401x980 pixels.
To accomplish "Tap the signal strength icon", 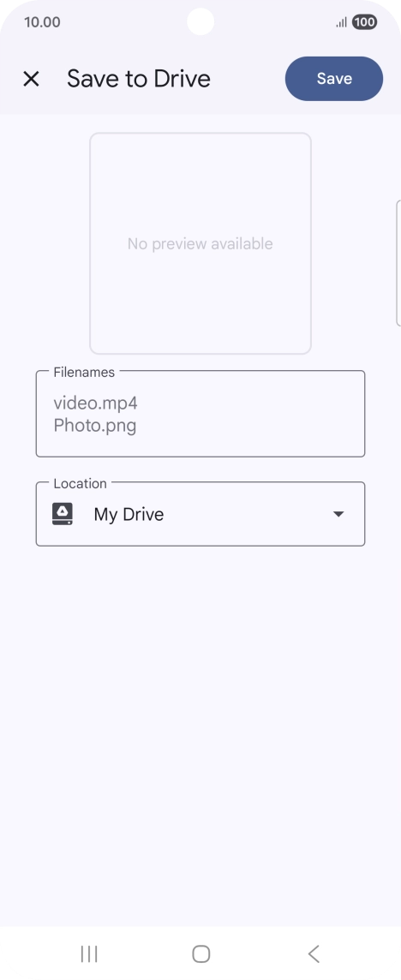I will click(342, 22).
